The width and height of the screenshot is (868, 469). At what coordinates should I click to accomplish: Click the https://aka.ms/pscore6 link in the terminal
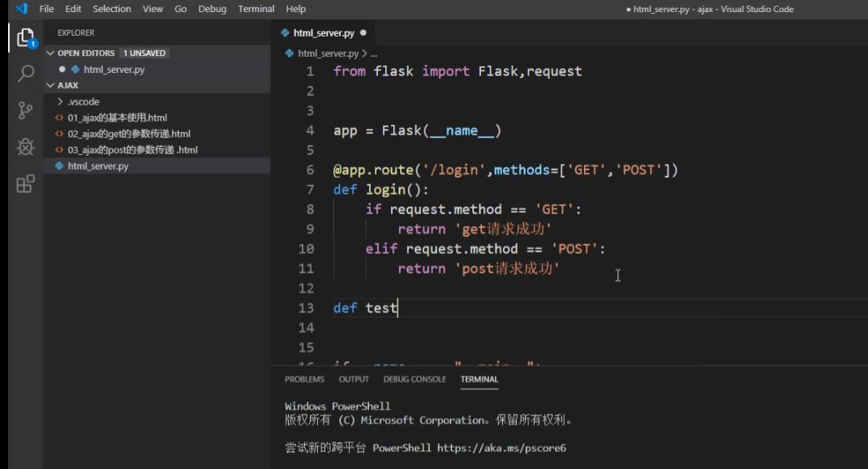(x=501, y=448)
